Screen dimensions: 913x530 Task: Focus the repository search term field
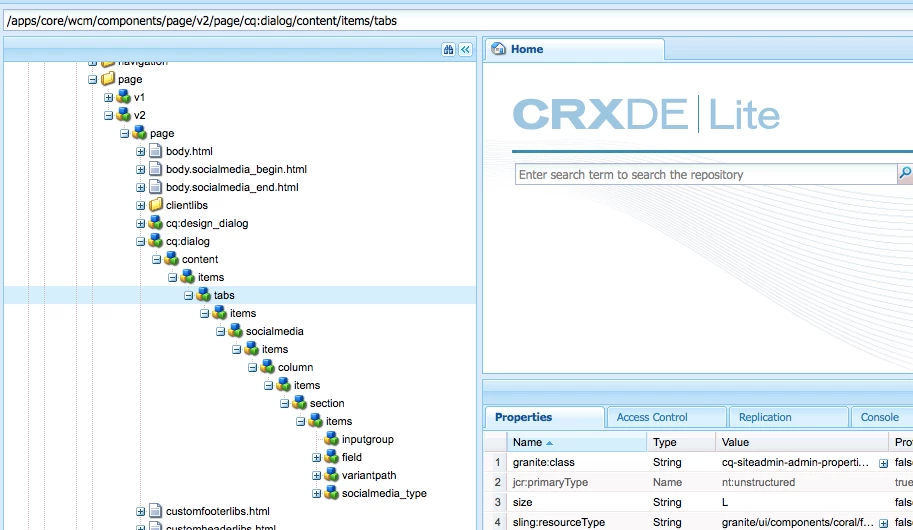706,174
